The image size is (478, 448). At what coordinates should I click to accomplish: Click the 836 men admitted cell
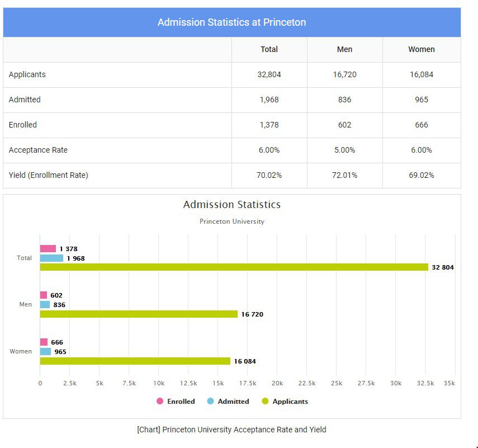[345, 100]
